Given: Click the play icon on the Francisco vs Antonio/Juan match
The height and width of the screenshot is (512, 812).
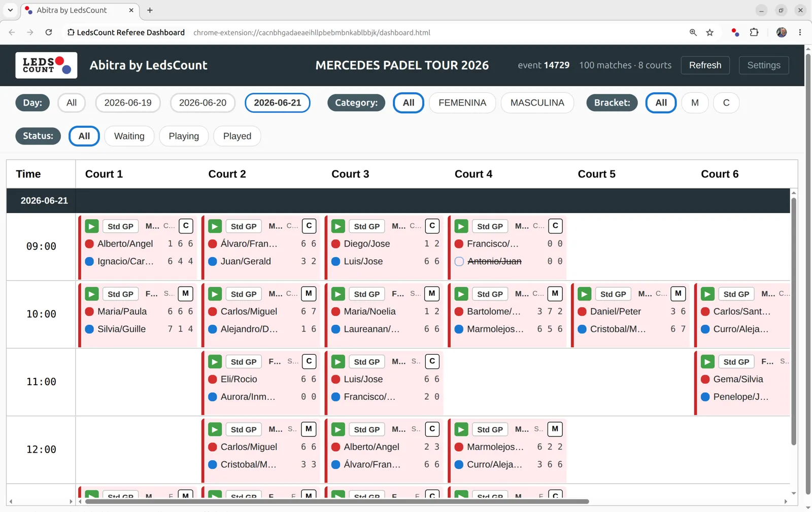Looking at the screenshot, I should tap(461, 226).
